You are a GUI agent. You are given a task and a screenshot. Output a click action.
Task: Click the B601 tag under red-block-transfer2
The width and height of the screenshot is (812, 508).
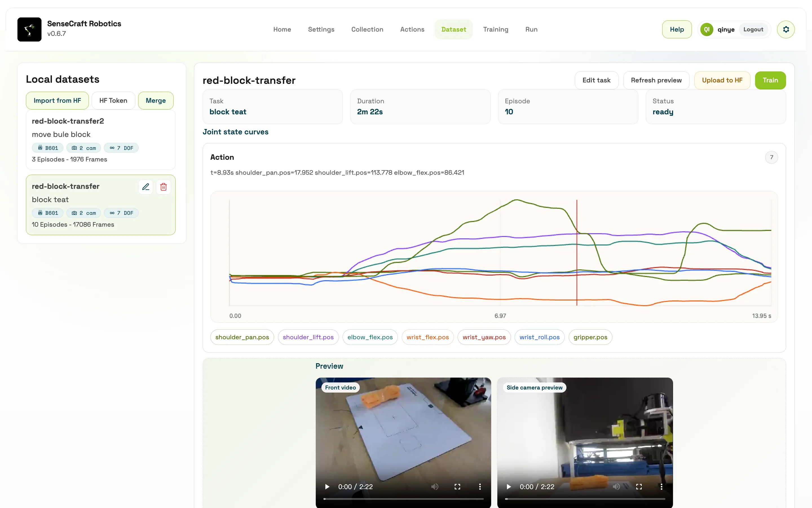(x=48, y=148)
